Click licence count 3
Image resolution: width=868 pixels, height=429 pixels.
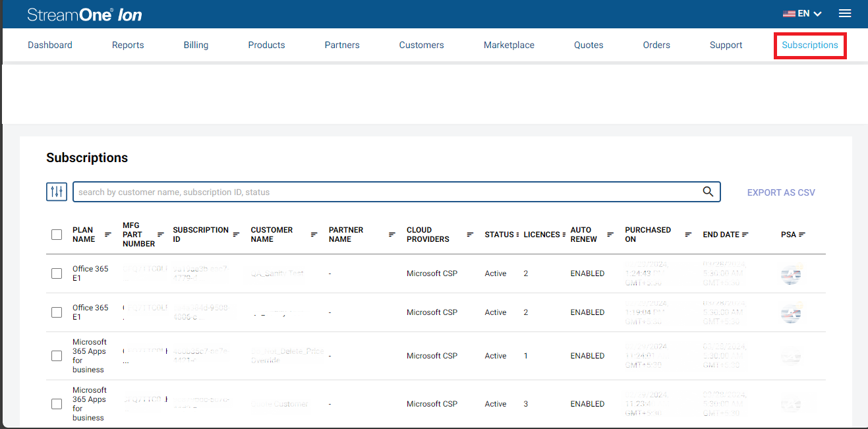coord(526,404)
